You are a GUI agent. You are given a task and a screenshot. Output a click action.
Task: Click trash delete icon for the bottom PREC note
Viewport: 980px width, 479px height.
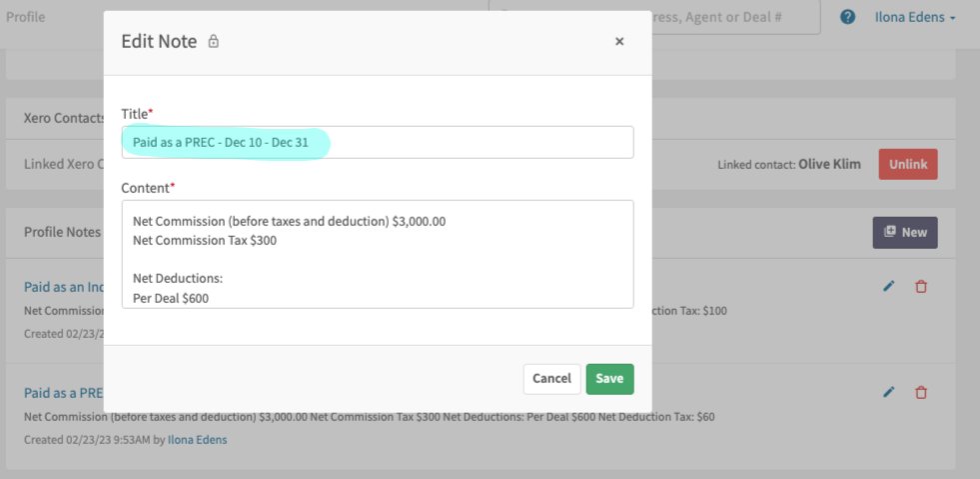click(x=921, y=393)
